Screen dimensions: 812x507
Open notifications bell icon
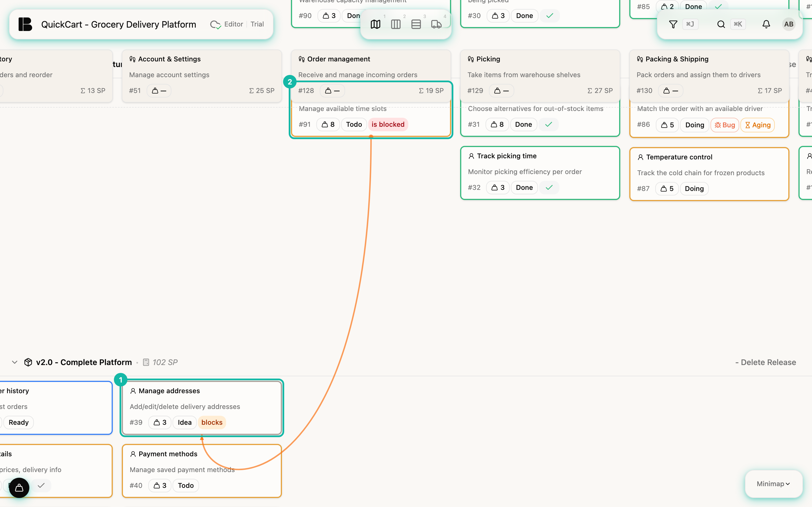pos(766,24)
